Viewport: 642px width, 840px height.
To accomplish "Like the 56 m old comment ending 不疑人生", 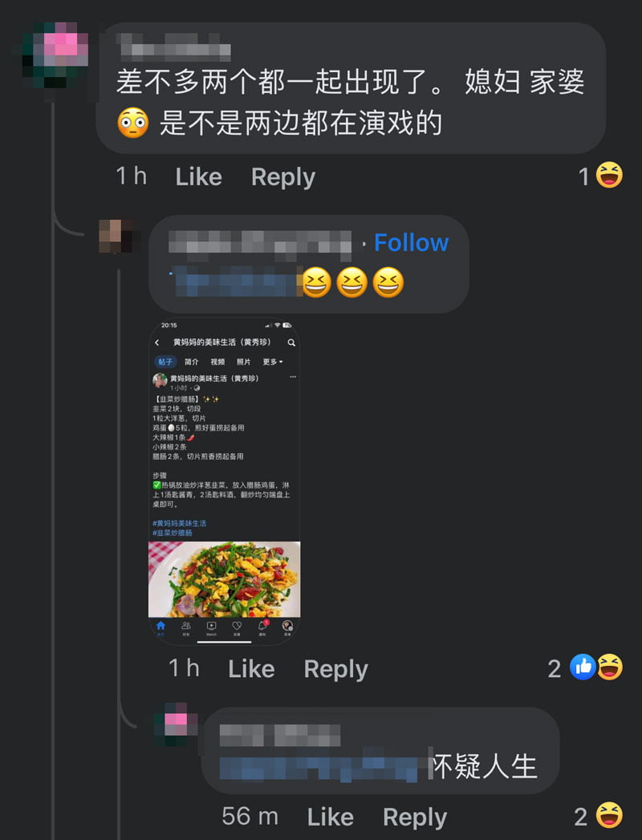I will coord(330,817).
